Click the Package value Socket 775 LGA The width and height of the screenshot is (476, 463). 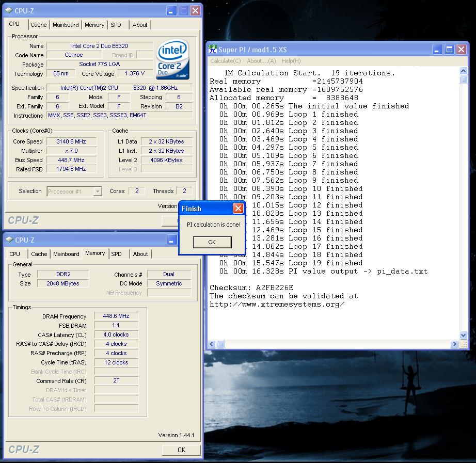[x=100, y=65]
